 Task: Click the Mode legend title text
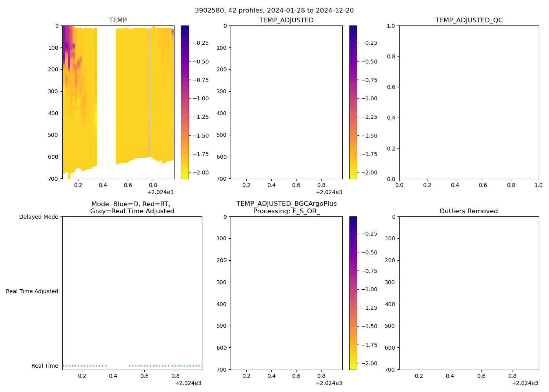click(132, 208)
